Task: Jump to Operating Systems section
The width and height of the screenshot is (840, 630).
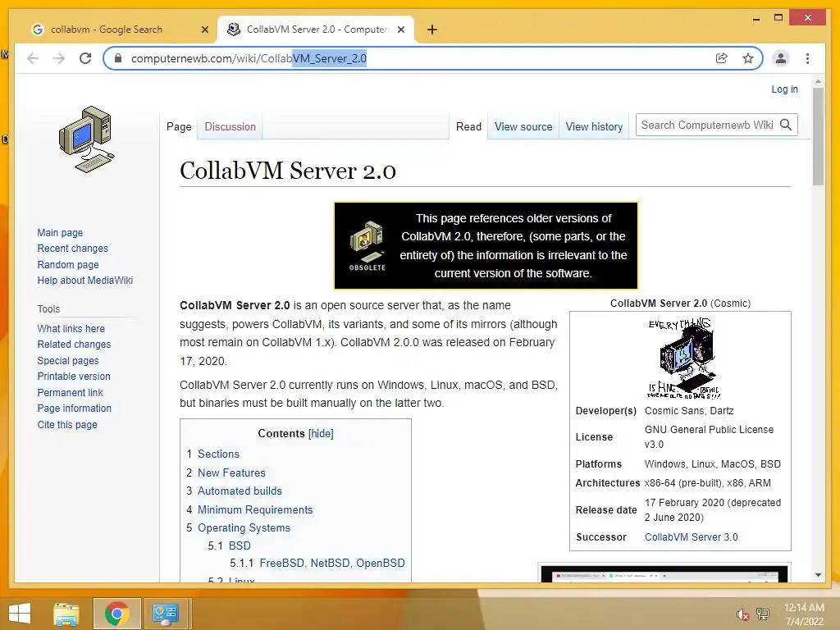Action: pos(244,527)
